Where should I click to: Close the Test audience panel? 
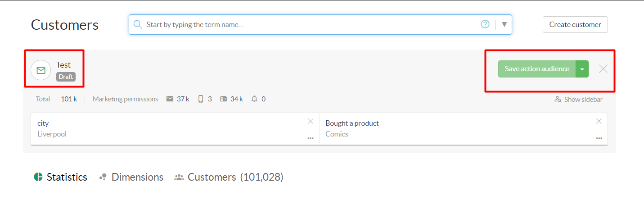tap(603, 69)
